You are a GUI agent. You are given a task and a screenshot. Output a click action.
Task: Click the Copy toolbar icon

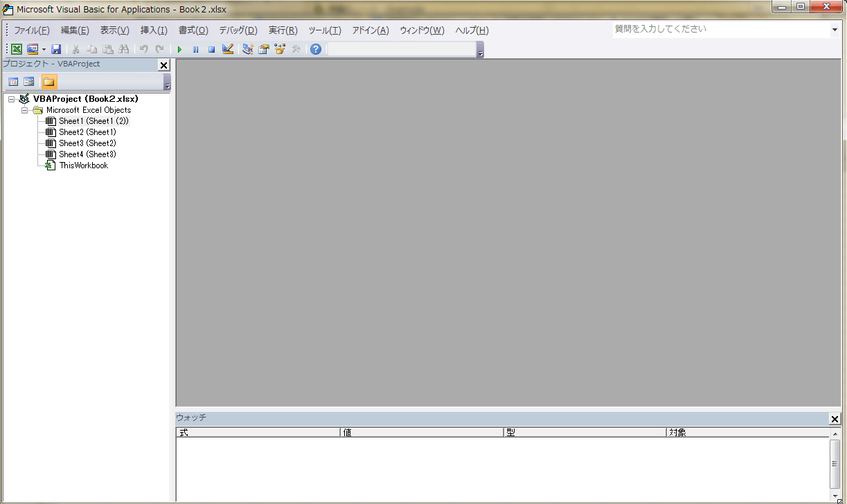pos(92,49)
